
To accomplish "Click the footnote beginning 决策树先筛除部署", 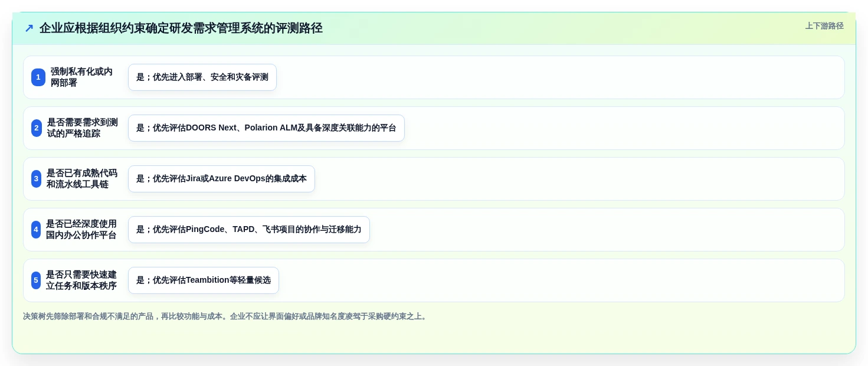I will [x=225, y=316].
